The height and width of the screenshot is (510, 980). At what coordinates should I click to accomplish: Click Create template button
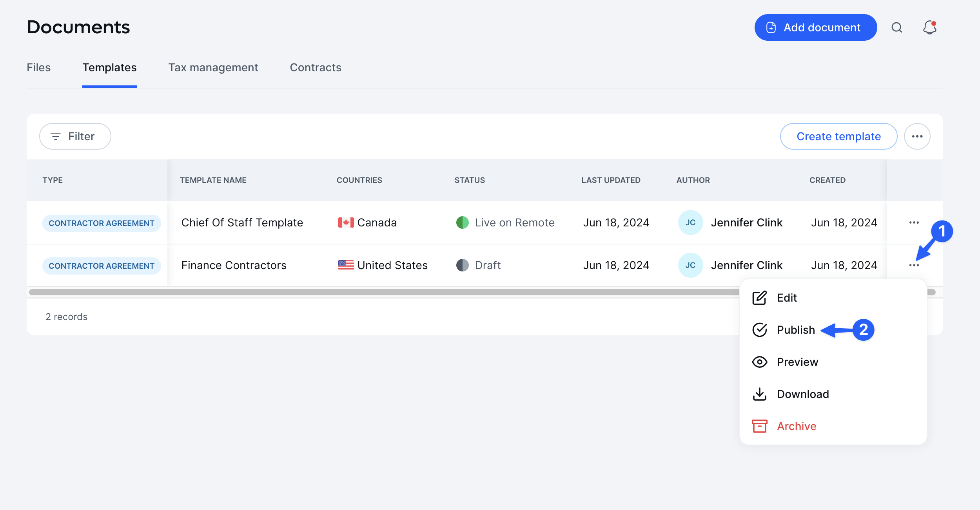[x=839, y=136]
